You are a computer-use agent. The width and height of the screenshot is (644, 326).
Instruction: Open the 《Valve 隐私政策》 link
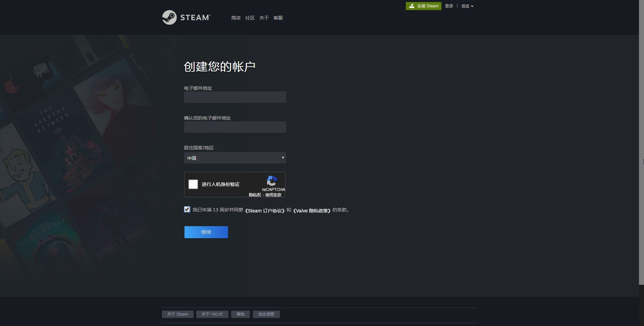(x=312, y=211)
